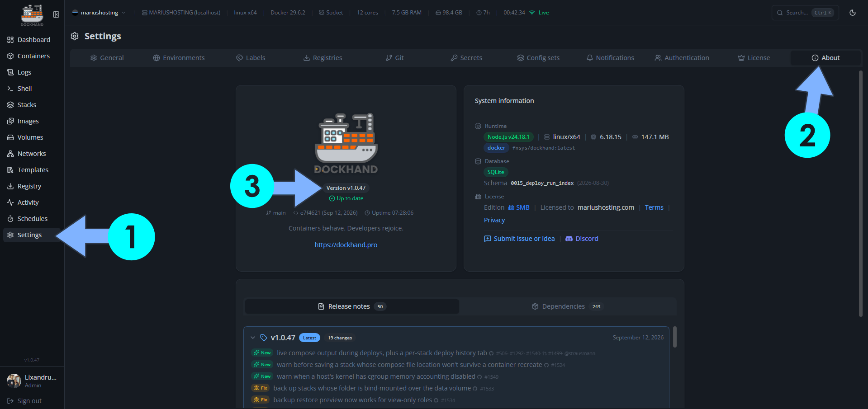Click the release notes scrollbar

(675, 337)
